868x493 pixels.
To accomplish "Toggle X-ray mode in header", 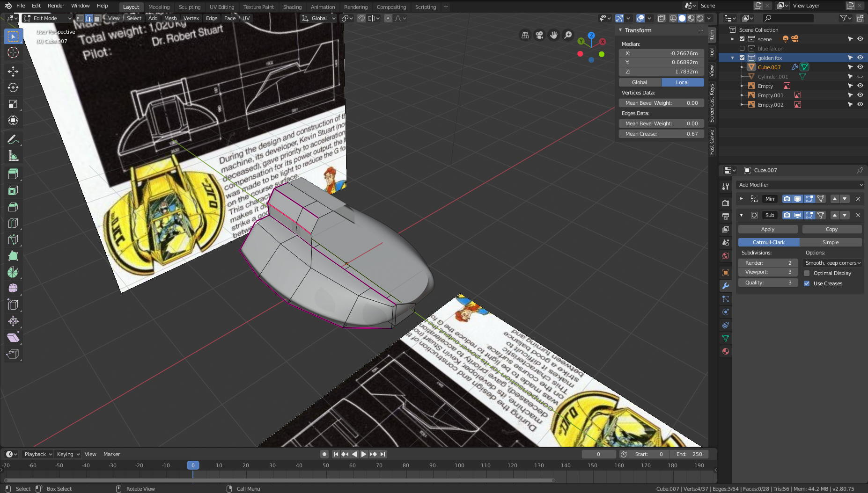I will [x=661, y=18].
